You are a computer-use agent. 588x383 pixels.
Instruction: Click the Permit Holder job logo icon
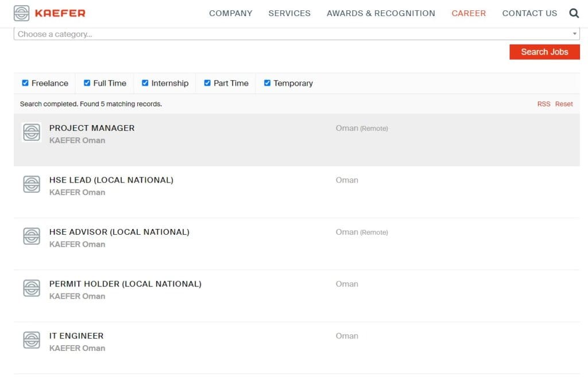click(x=32, y=288)
